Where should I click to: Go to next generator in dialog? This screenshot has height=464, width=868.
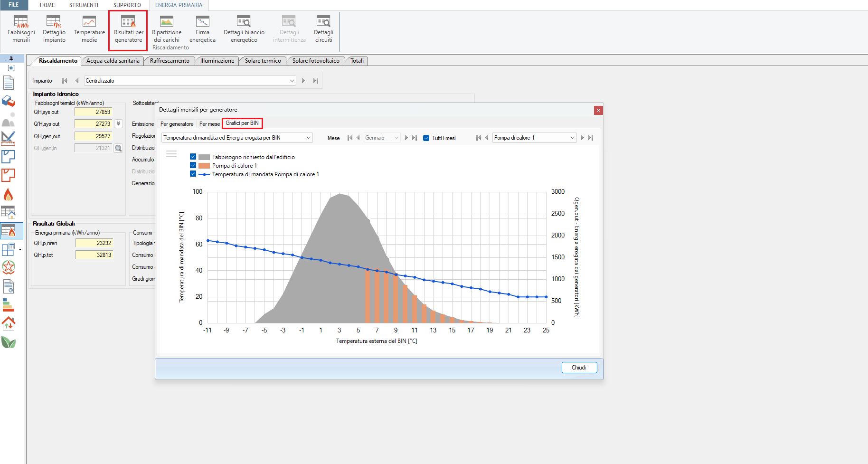click(582, 138)
